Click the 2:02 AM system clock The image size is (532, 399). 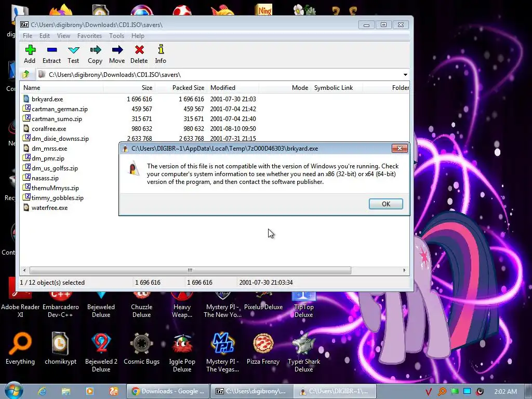pos(506,392)
